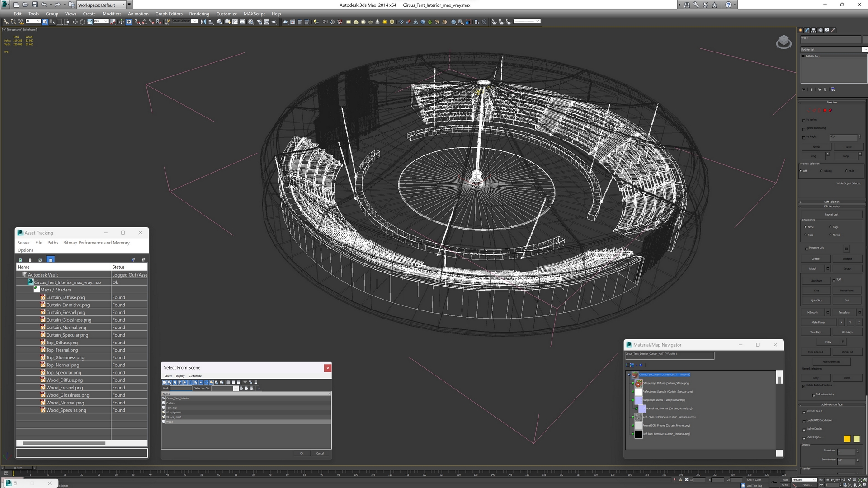This screenshot has width=868, height=488.
Task: Click the highlighted table view icon in Asset Tracking
Action: [x=50, y=260]
